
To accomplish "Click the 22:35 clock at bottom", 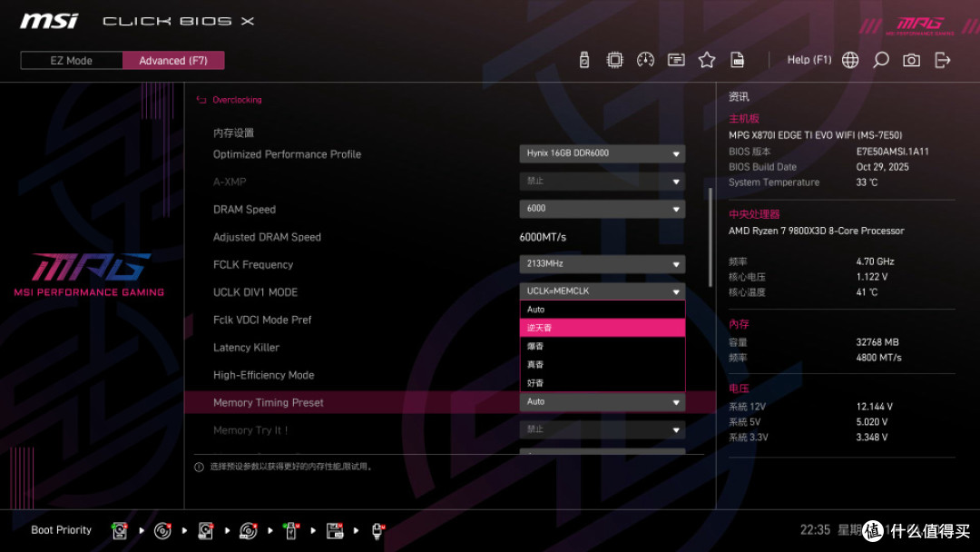I will pyautogui.click(x=815, y=530).
